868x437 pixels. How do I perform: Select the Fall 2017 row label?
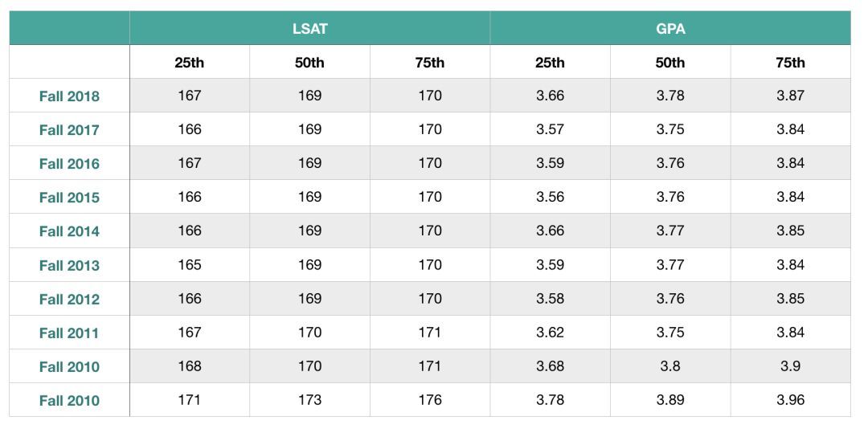pos(69,130)
